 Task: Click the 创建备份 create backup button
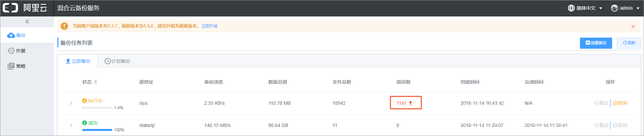click(x=596, y=43)
